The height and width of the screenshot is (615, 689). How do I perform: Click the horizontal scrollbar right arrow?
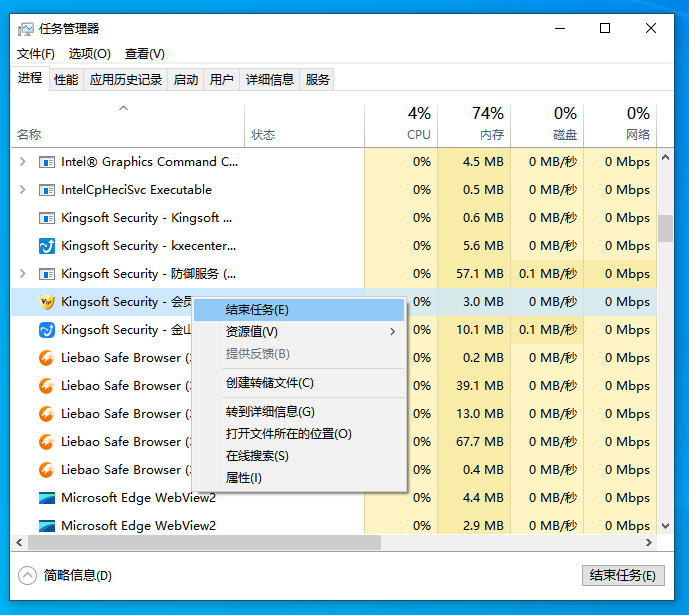point(649,543)
